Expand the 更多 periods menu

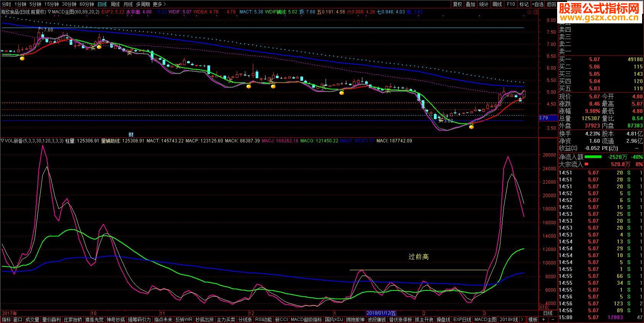159,4
